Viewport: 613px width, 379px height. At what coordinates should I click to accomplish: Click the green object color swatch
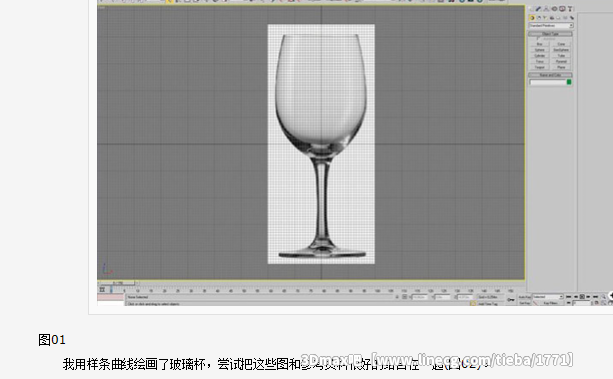pos(569,82)
